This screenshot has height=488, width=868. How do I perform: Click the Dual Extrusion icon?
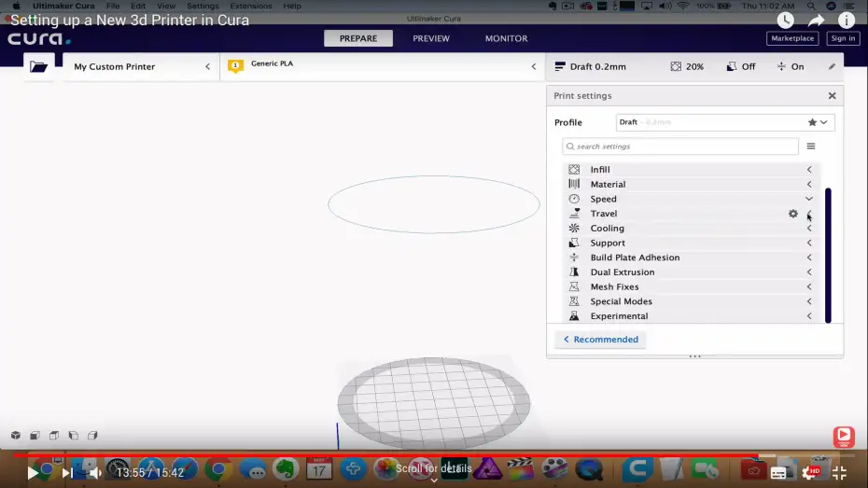(x=574, y=272)
